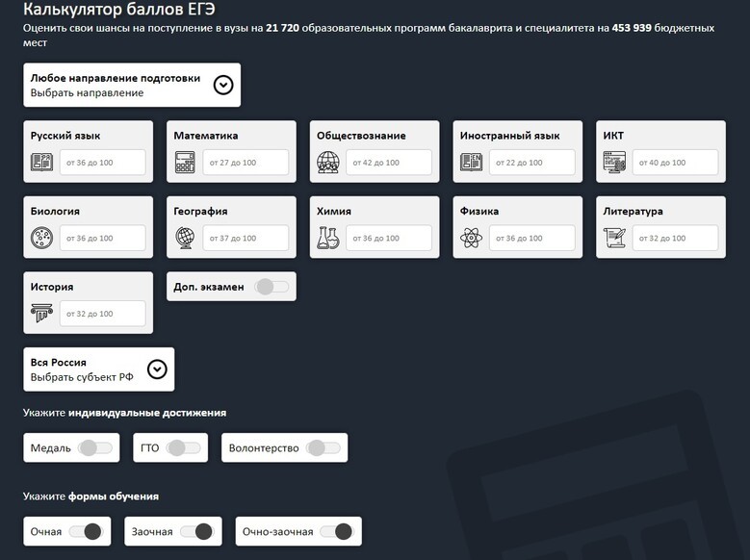The image size is (750, 560).
Task: Focus the Обществознание score field
Action: click(x=389, y=162)
